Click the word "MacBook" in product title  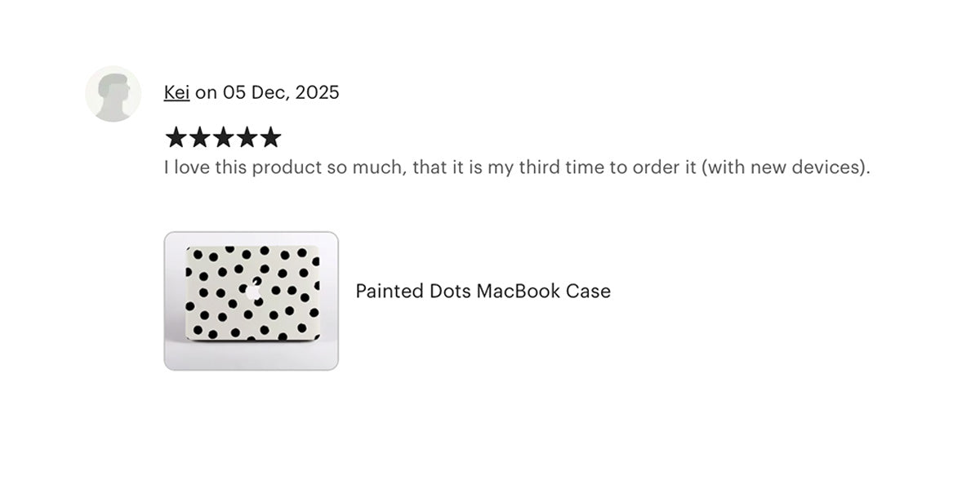click(x=519, y=291)
